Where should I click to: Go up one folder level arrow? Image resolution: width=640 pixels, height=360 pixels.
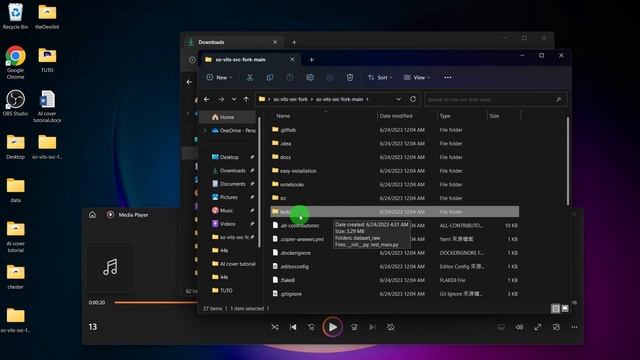click(x=246, y=99)
